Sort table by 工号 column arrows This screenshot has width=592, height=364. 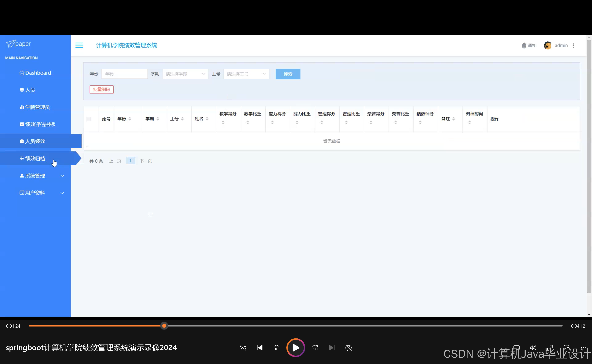[182, 119]
